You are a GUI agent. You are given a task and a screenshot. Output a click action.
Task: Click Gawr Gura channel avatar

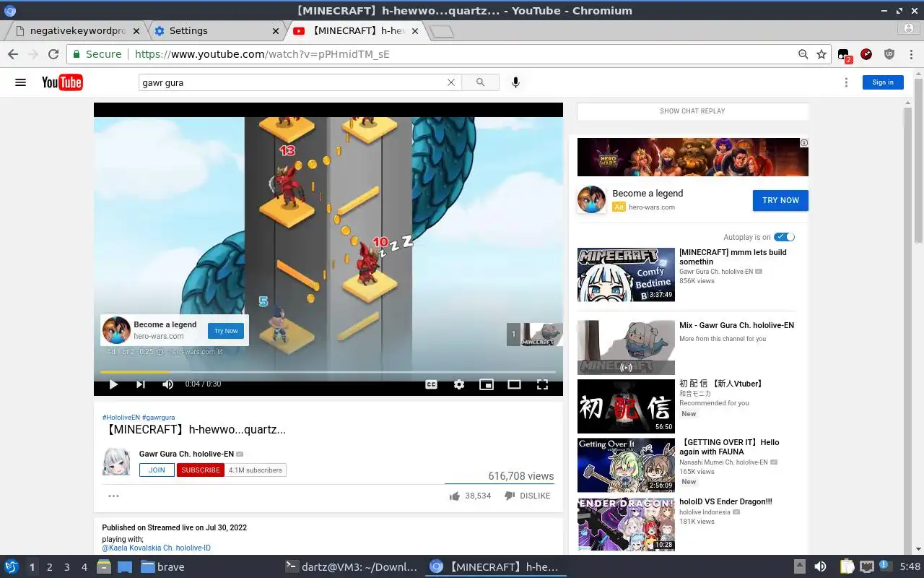click(x=117, y=462)
